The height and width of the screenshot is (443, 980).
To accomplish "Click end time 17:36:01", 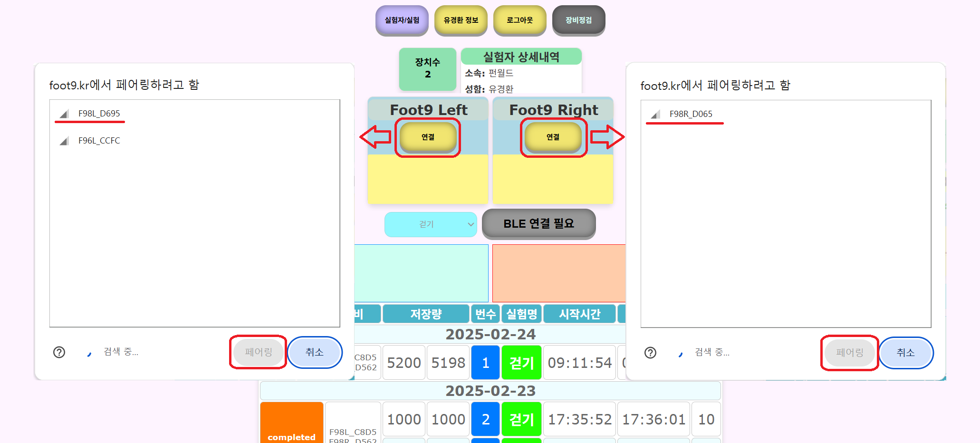I will [x=653, y=419].
